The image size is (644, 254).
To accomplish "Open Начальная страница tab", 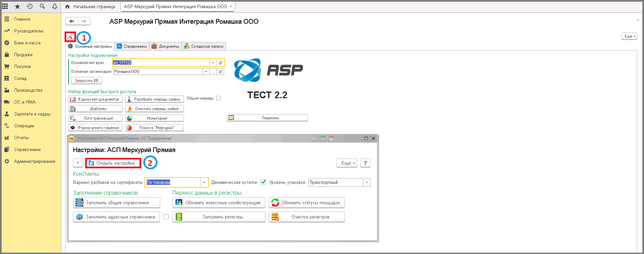I will coord(90,6).
